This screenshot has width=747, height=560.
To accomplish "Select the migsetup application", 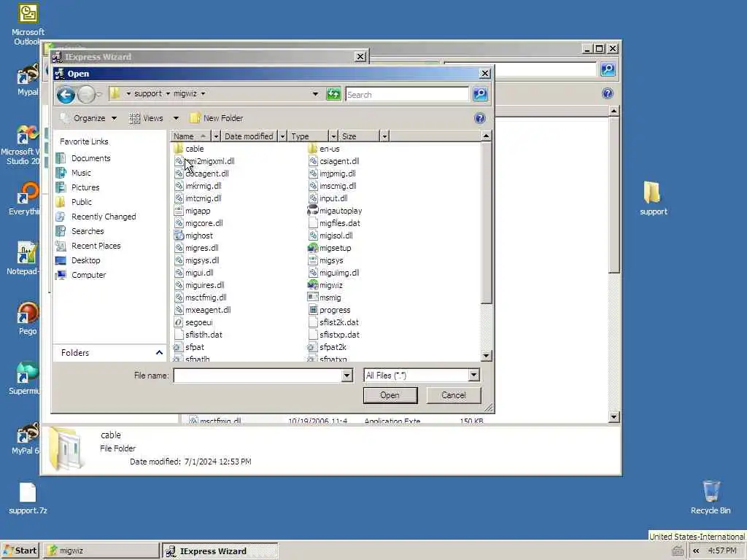I will pyautogui.click(x=330, y=248).
